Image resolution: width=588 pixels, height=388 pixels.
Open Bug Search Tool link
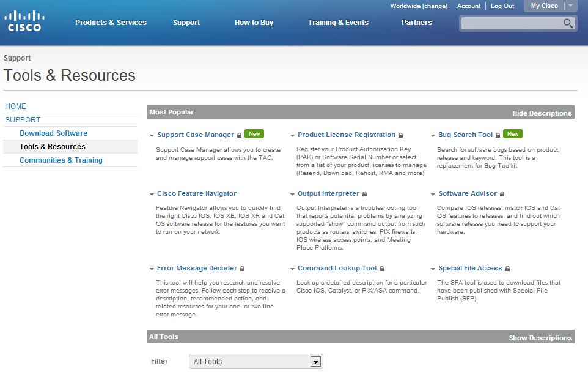(465, 135)
